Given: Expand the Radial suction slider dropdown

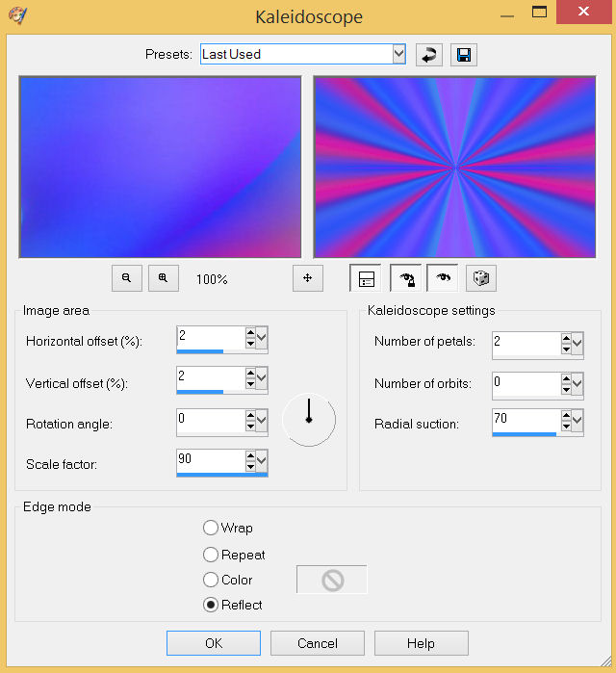Looking at the screenshot, I should point(577,421).
